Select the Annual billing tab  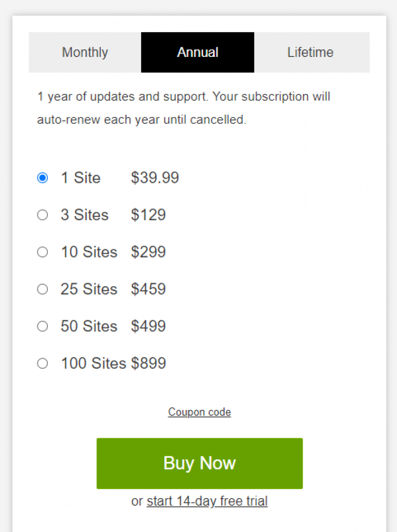coord(197,52)
